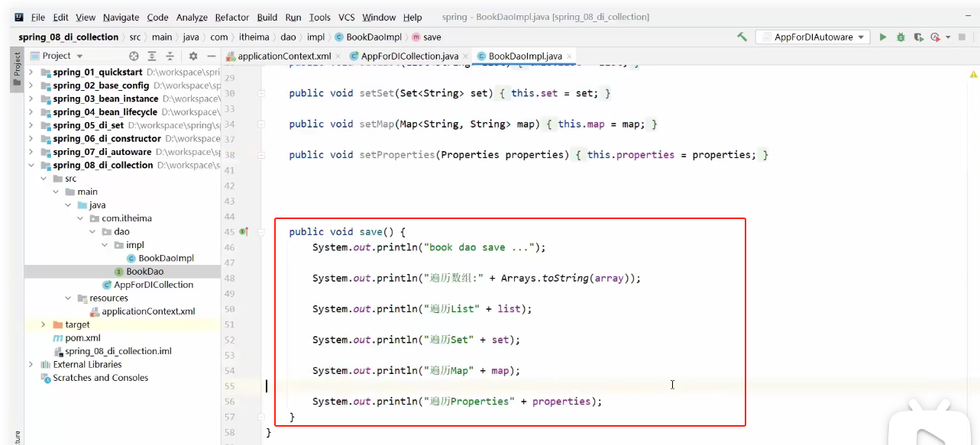Click impl in the navigation breadcrumb
This screenshot has height=445, width=980.
tap(315, 37)
